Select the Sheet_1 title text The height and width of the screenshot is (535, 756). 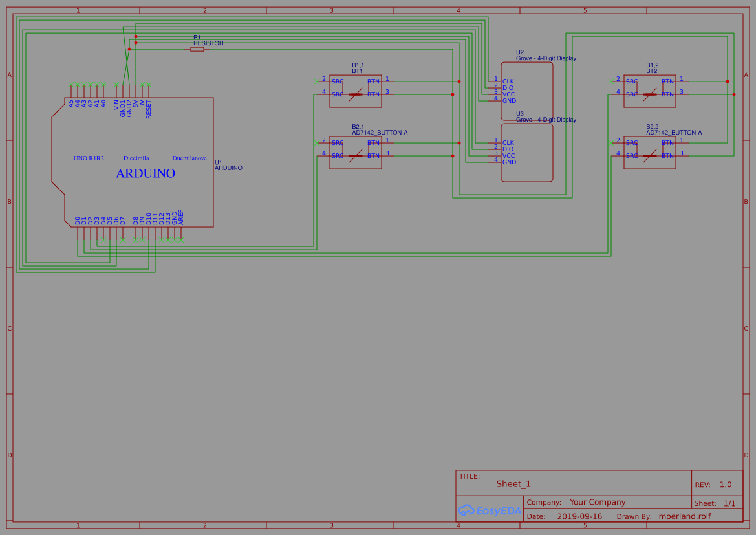[513, 483]
